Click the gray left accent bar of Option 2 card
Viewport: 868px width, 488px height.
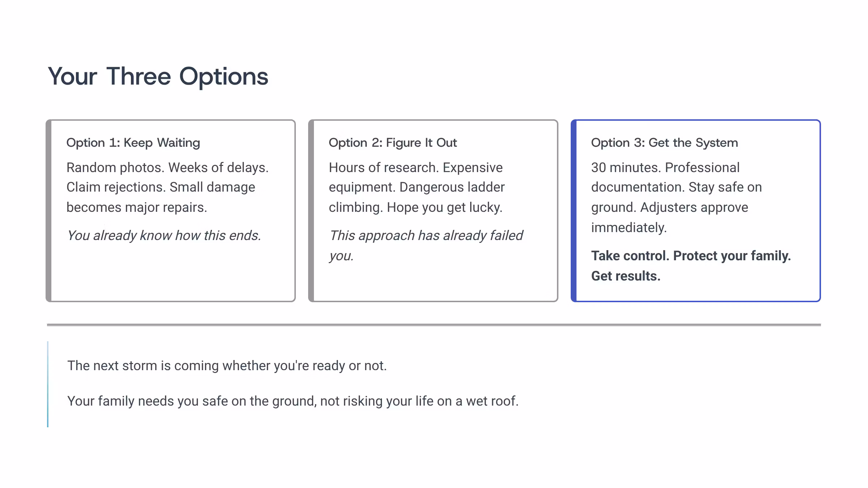coord(311,211)
